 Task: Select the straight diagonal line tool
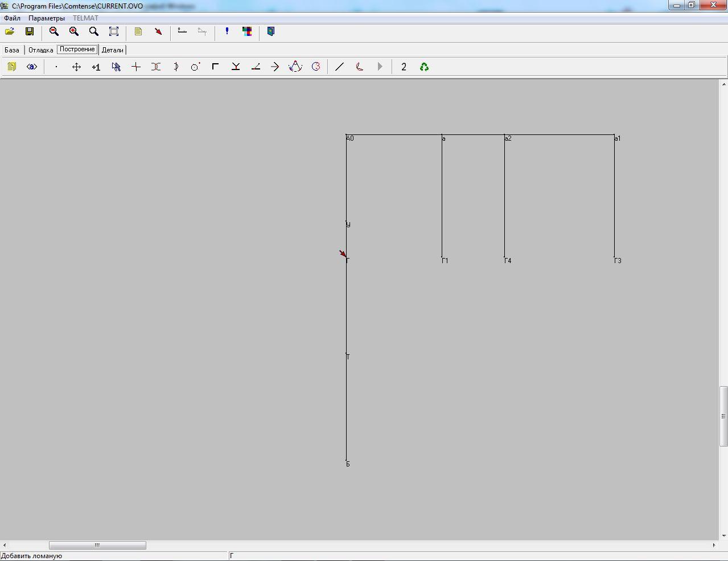(x=340, y=67)
